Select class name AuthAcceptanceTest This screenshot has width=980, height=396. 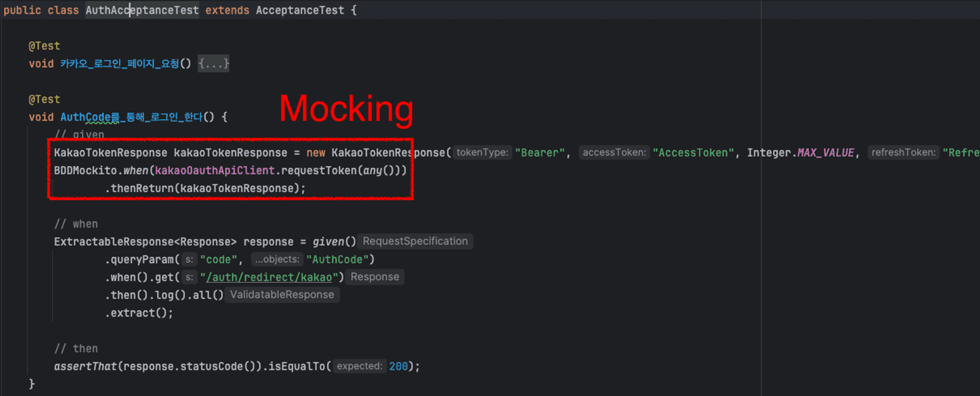click(142, 10)
